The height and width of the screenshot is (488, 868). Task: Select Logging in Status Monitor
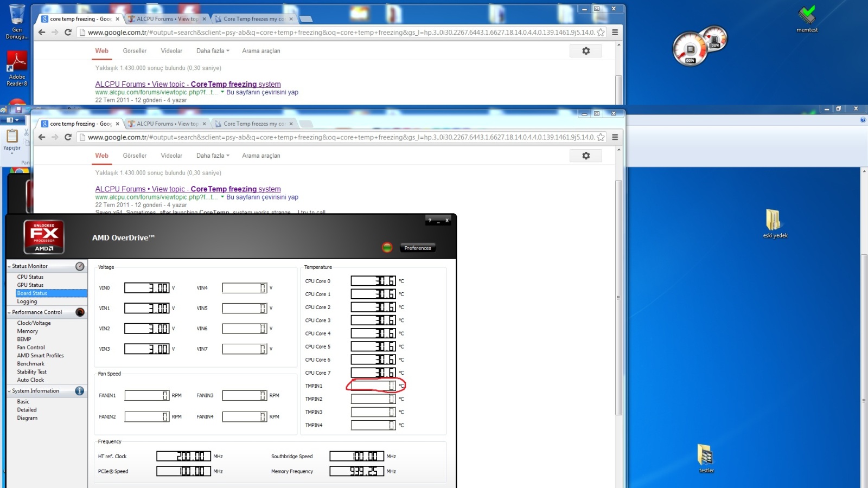[27, 301]
